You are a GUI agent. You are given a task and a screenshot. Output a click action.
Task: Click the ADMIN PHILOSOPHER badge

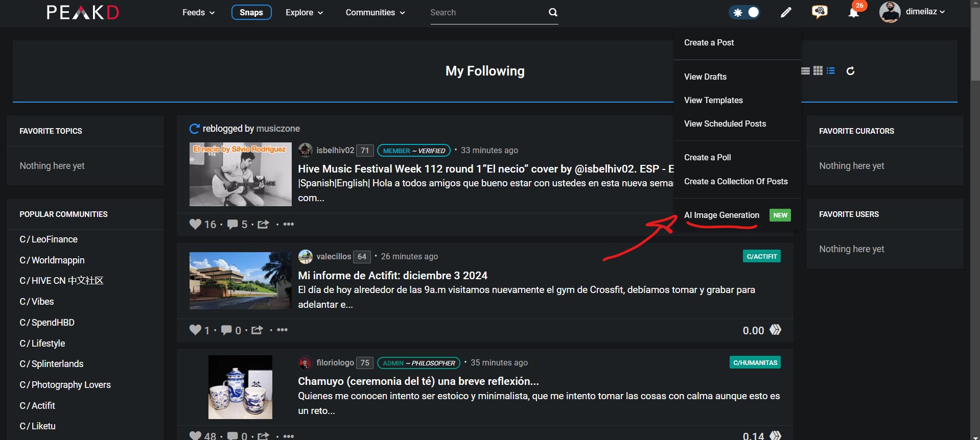tap(418, 363)
